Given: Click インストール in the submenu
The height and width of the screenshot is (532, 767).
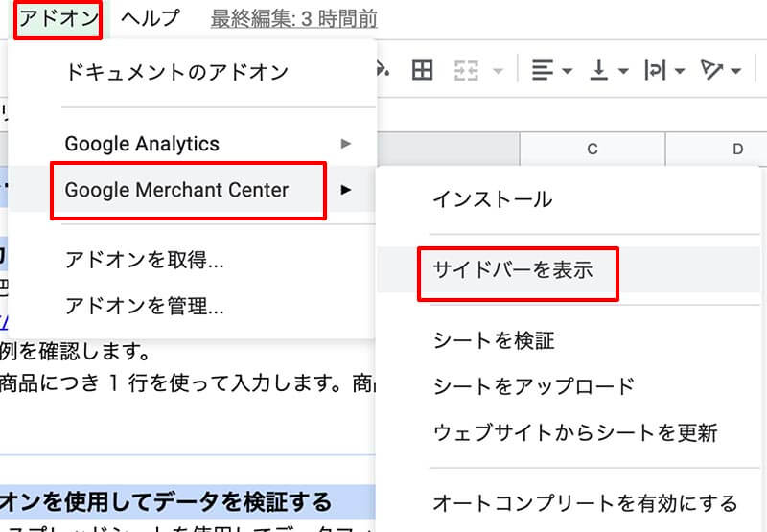Looking at the screenshot, I should pos(493,199).
